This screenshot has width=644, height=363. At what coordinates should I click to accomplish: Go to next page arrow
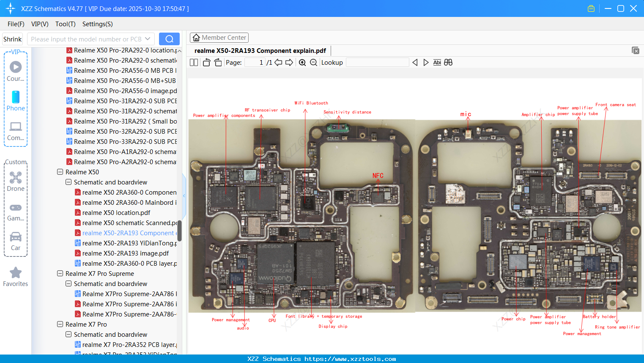(x=289, y=63)
